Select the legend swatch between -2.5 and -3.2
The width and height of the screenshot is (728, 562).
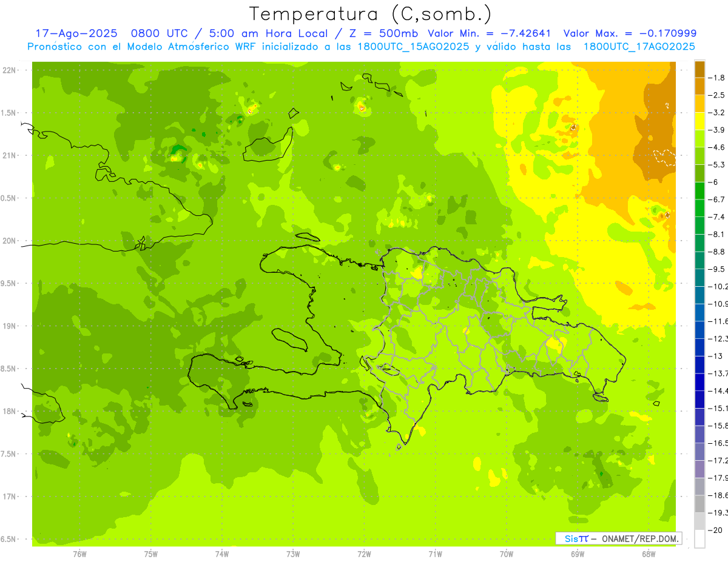[699, 104]
